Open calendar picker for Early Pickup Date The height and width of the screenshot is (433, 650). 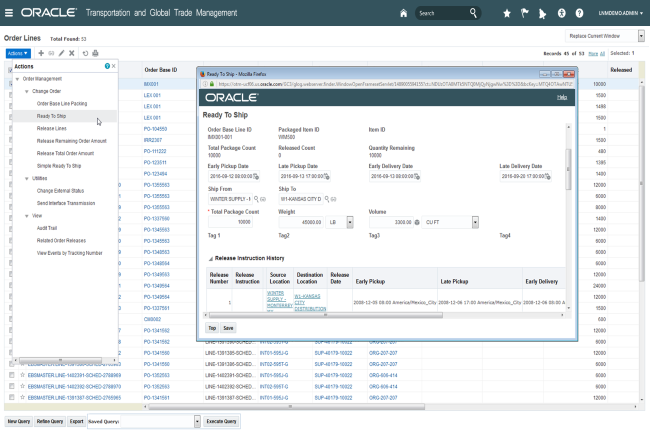[x=256, y=177]
